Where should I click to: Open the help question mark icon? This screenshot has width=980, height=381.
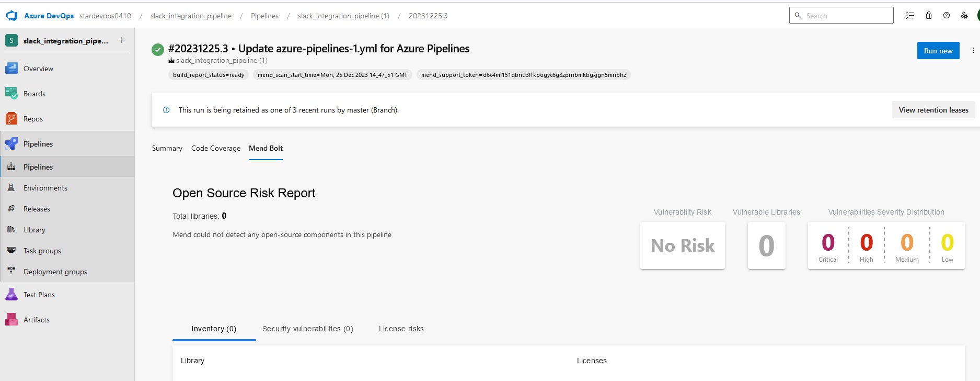tap(947, 15)
